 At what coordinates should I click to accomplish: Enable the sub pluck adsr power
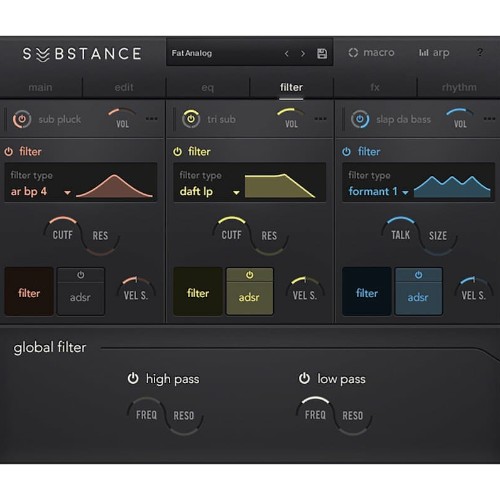pos(81,275)
